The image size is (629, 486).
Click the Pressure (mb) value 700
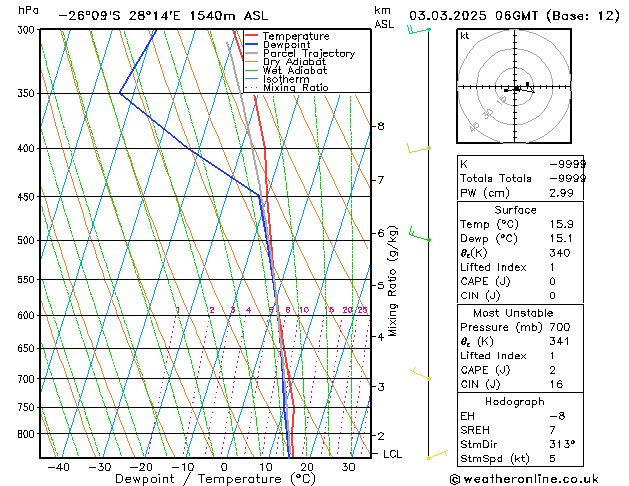pos(560,327)
